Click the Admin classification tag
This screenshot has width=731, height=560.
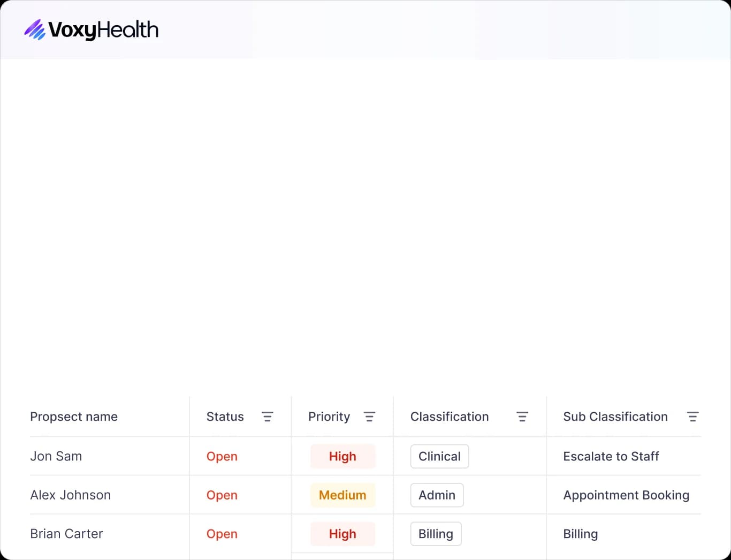click(437, 495)
